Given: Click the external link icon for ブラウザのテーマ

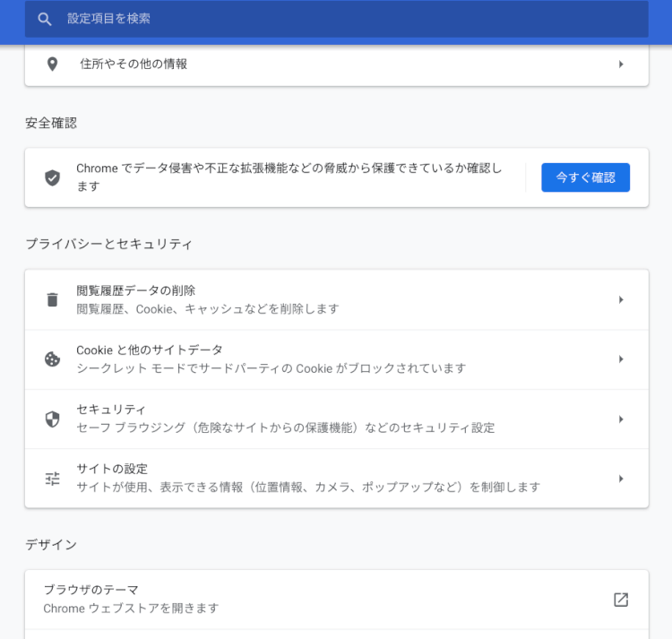Looking at the screenshot, I should click(621, 600).
